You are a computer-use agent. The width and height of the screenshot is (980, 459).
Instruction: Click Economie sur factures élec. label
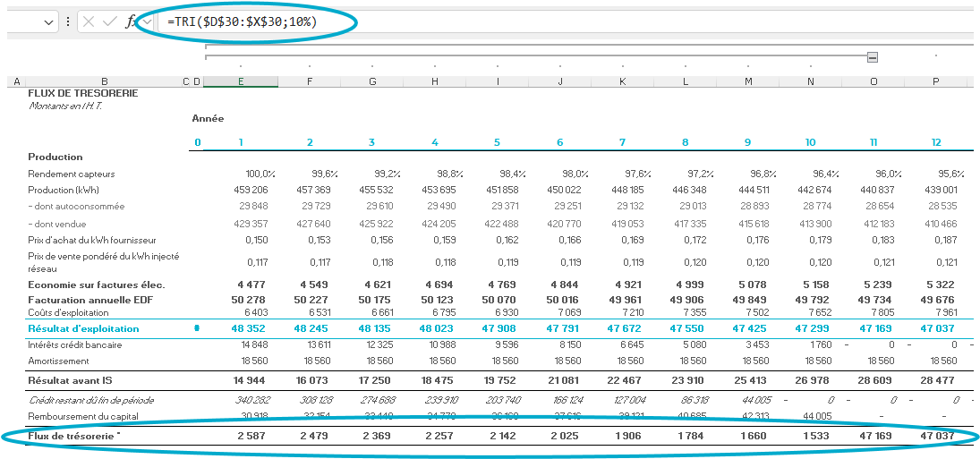[x=97, y=285]
